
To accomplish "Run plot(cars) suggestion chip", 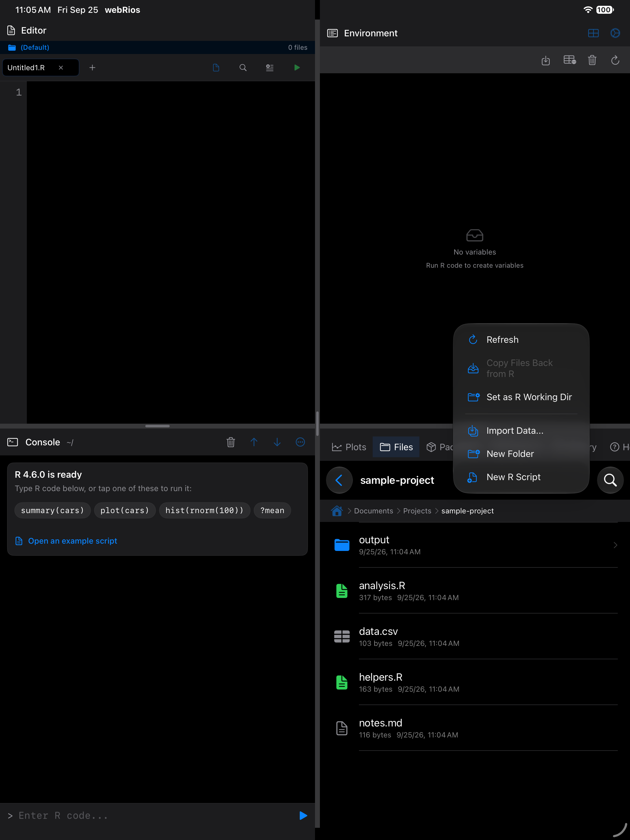I will [125, 510].
